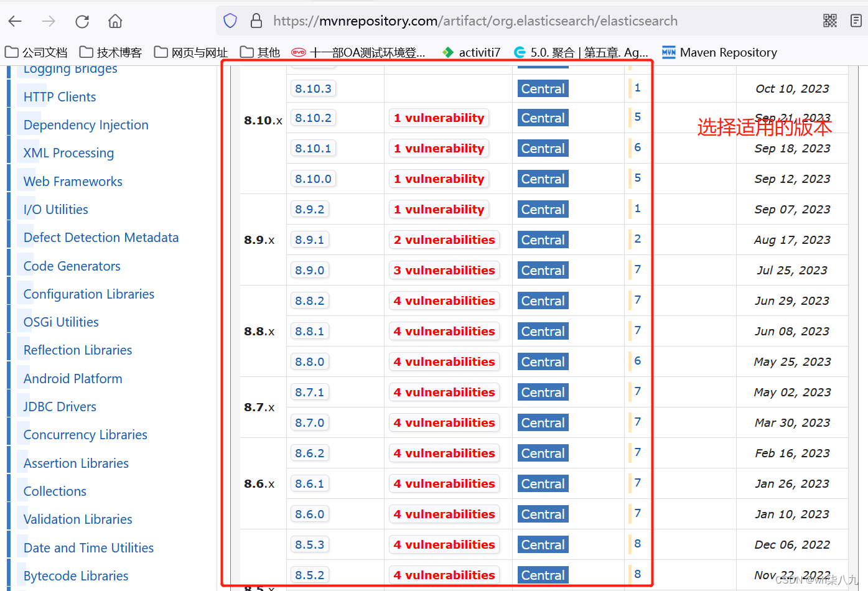Open the Collections category
This screenshot has height=591, width=868.
55,491
